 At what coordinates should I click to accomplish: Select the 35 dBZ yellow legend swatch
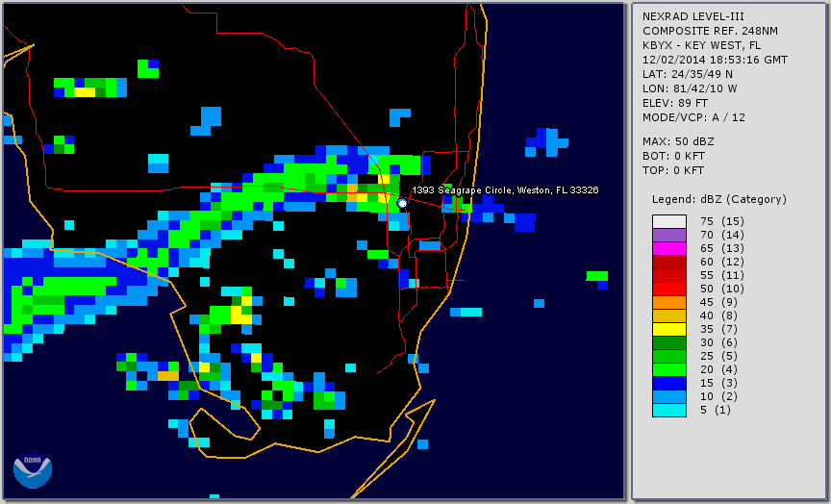tap(669, 329)
